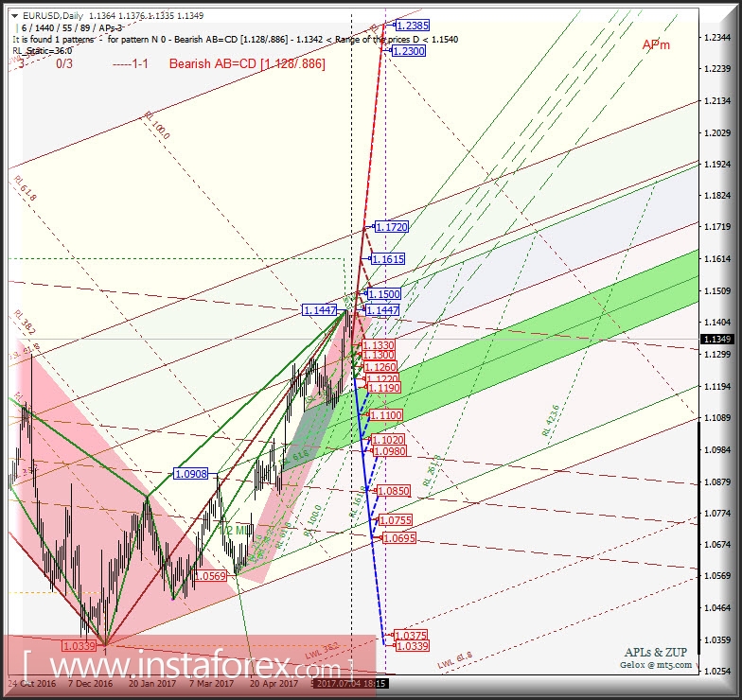
Task: Select the 1.1720 price level label
Action: pos(391,227)
